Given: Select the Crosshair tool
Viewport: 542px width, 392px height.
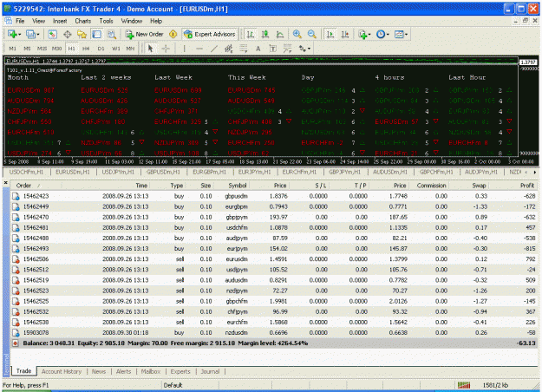Looking at the screenshot, I should coord(166,49).
